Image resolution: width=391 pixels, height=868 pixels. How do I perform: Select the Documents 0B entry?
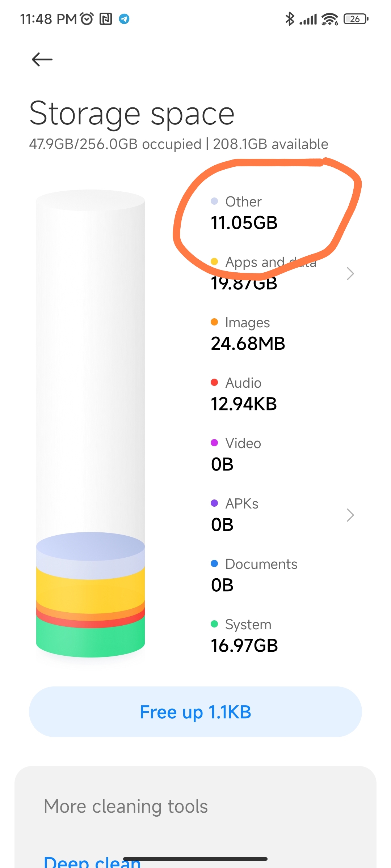coord(254,575)
